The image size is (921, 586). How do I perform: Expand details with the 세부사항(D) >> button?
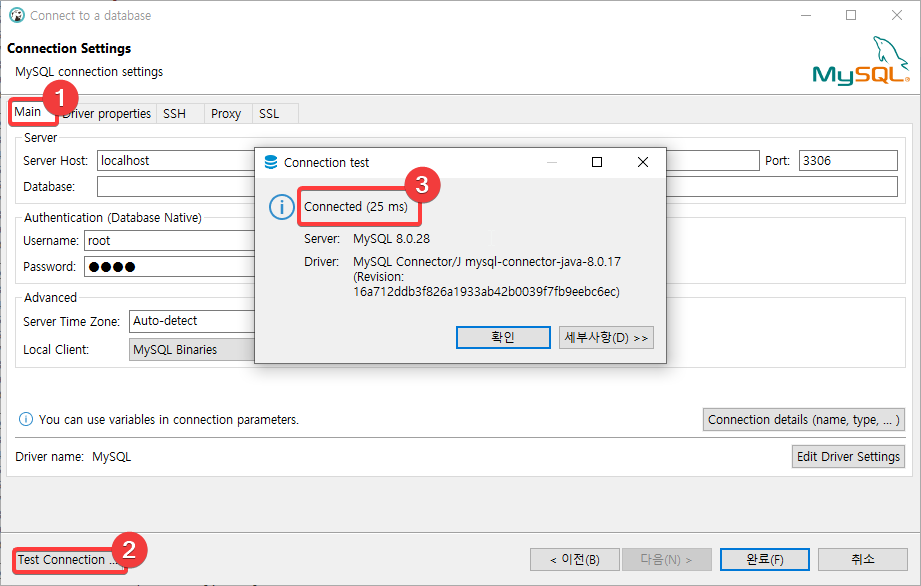pos(606,338)
